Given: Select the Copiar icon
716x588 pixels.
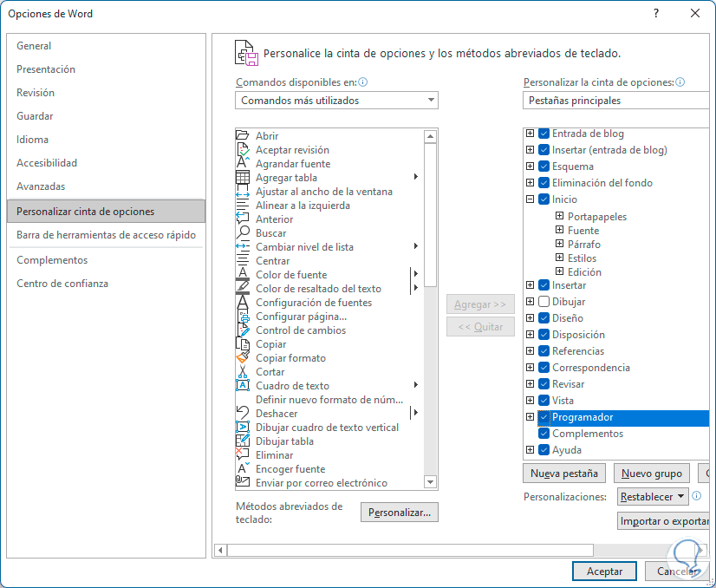Looking at the screenshot, I should coord(243,343).
